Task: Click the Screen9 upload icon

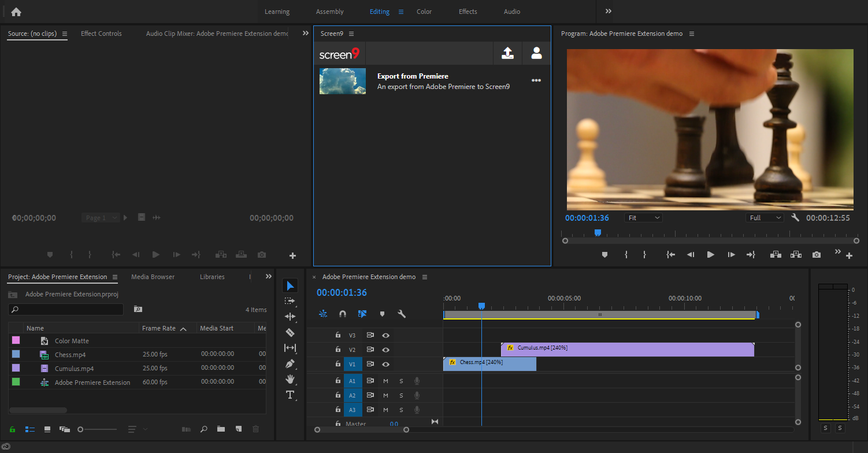Action: 507,53
